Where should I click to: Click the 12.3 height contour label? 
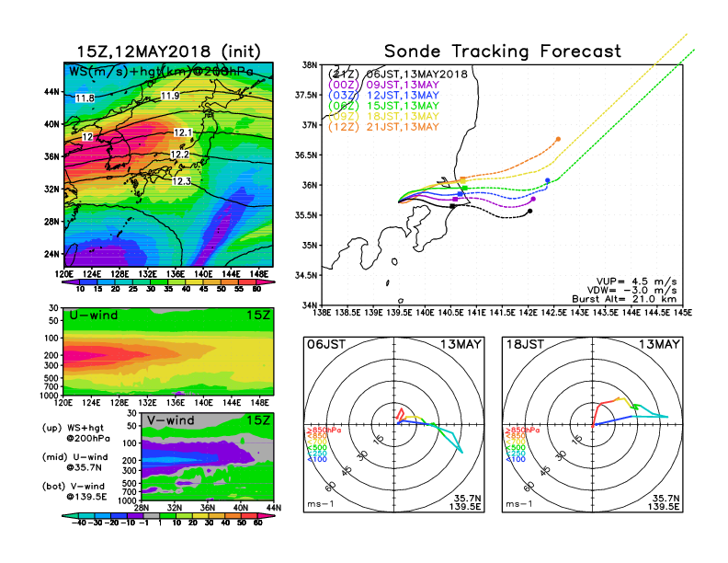click(181, 181)
